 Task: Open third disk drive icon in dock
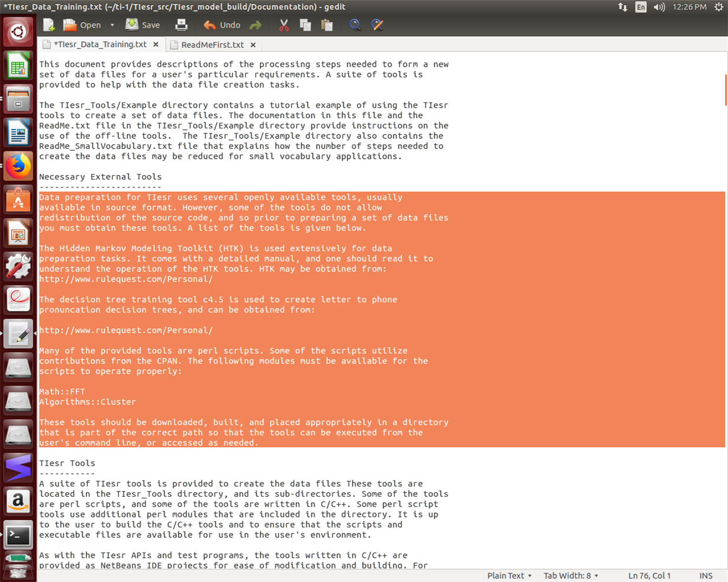click(18, 435)
